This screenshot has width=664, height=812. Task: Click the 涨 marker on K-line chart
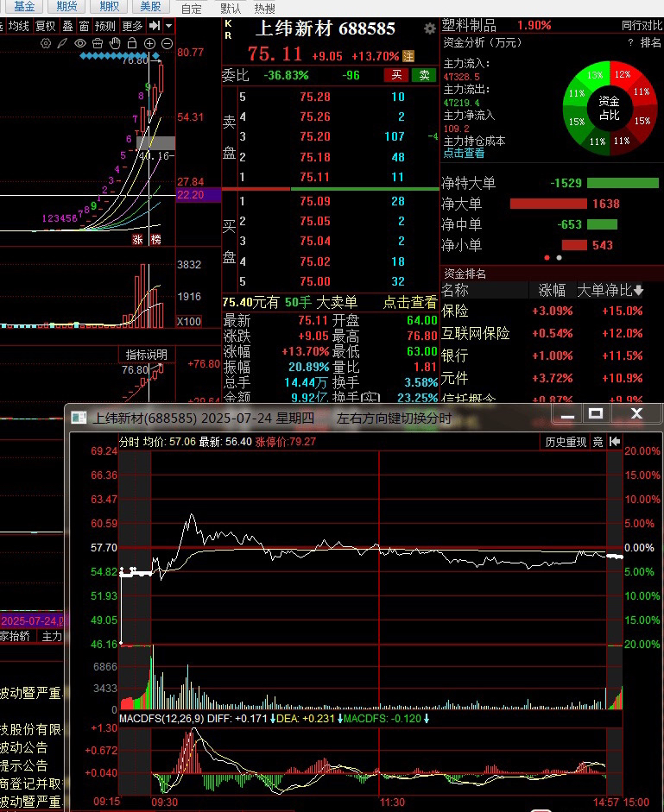click(x=137, y=239)
